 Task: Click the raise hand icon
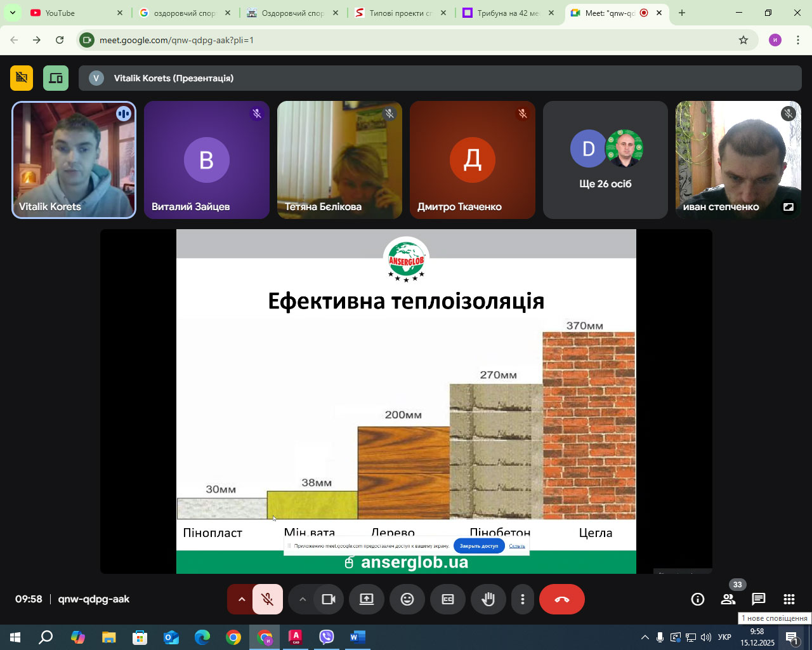tap(488, 599)
